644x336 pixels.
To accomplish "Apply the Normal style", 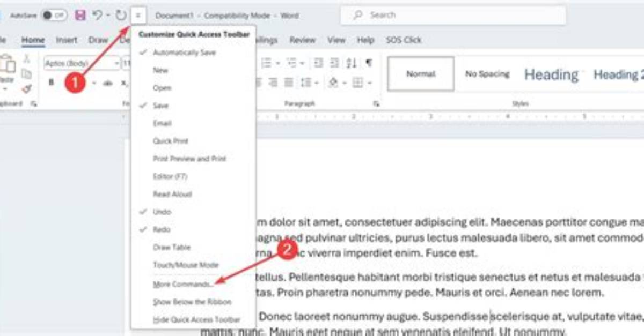I will coord(421,74).
